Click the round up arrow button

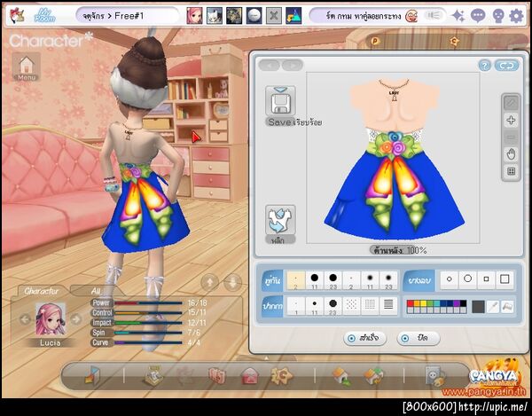(209, 282)
